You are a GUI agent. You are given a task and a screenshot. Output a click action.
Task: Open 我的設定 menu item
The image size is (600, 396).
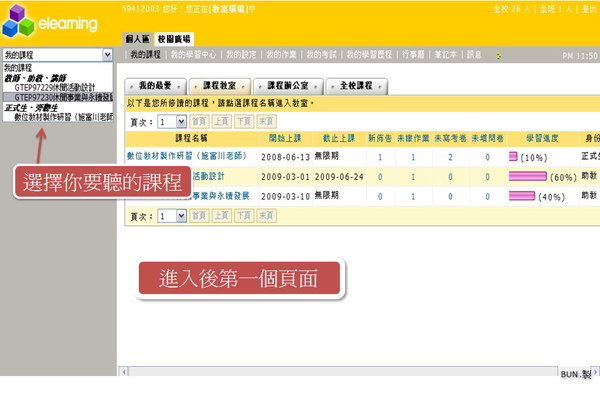(x=241, y=55)
